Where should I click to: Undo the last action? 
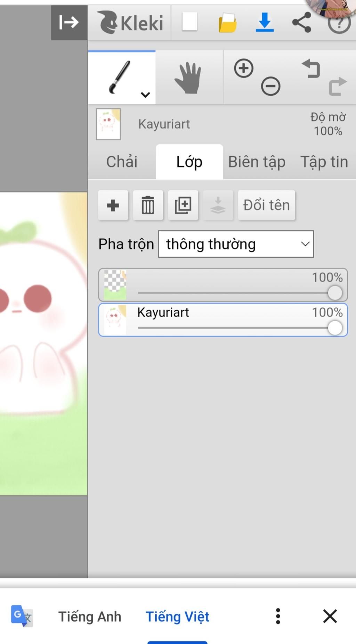311,68
